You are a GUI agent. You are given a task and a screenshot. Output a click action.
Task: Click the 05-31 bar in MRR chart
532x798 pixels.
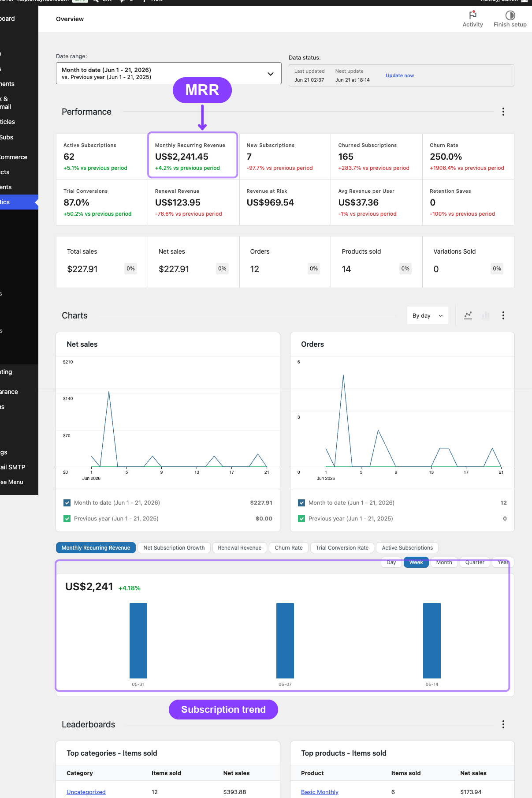138,641
